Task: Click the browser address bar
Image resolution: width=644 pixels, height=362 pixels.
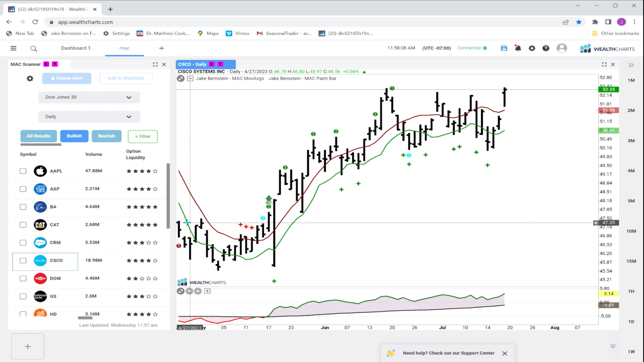Action: 302,22
